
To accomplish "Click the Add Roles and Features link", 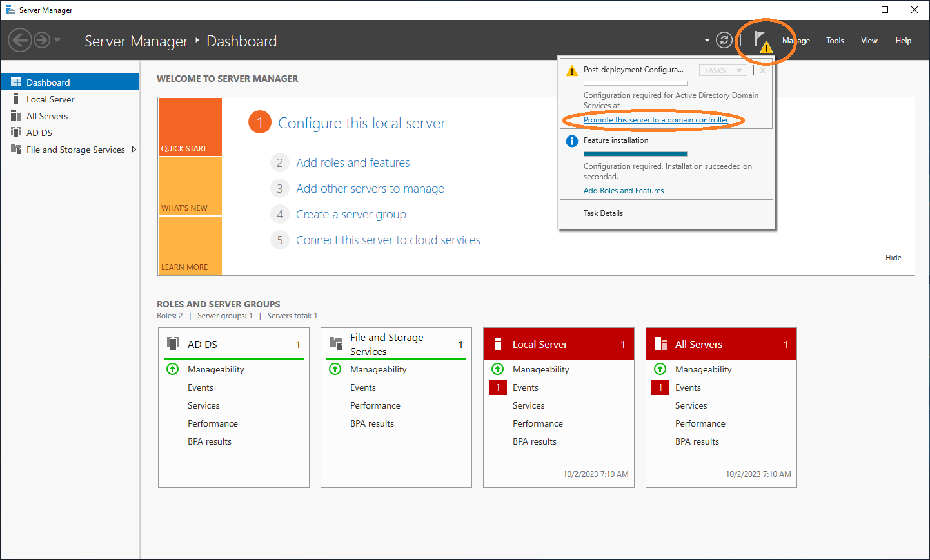I will click(623, 190).
